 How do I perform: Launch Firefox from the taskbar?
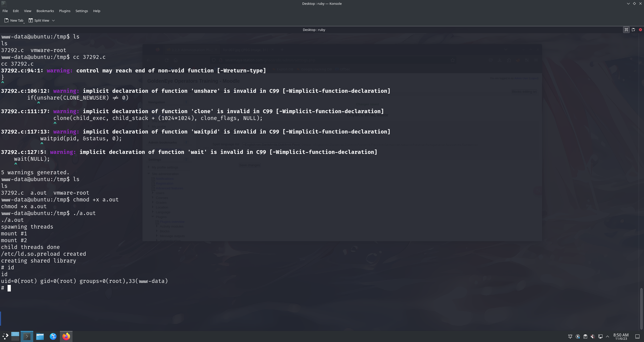point(66,336)
